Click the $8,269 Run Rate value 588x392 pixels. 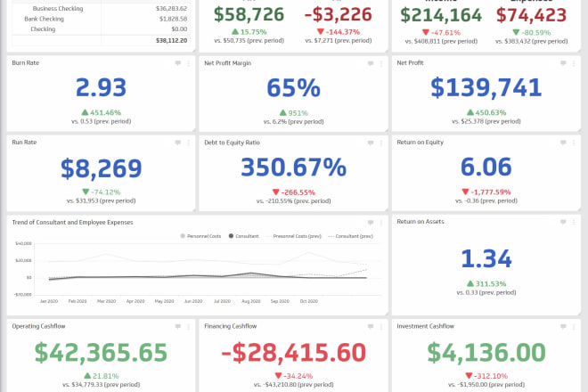tap(102, 168)
